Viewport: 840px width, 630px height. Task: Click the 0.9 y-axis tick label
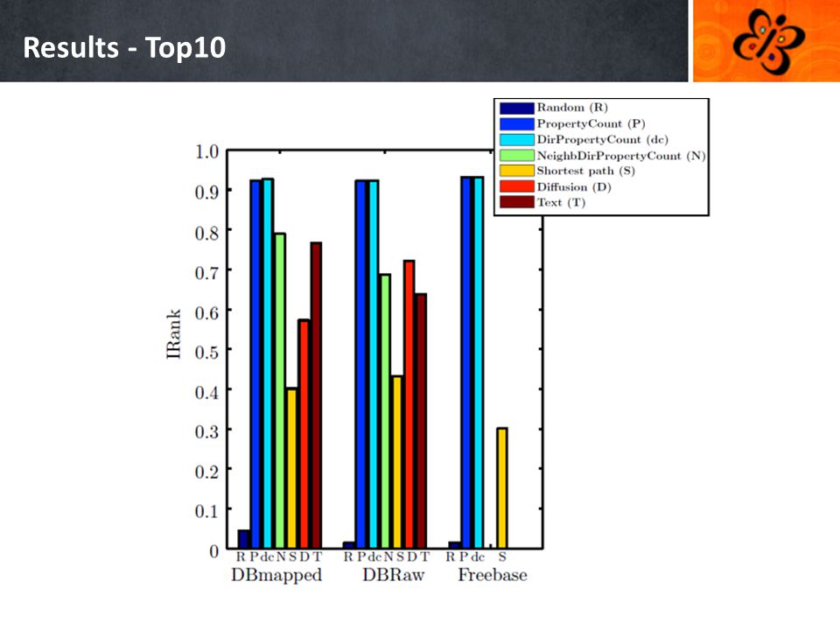[206, 192]
